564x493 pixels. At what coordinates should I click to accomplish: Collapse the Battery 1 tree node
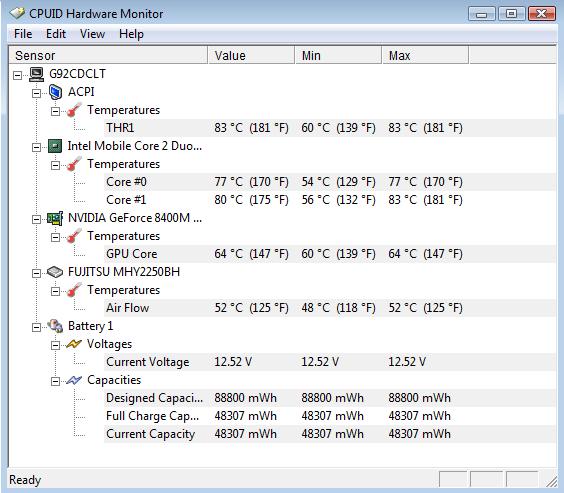point(36,327)
